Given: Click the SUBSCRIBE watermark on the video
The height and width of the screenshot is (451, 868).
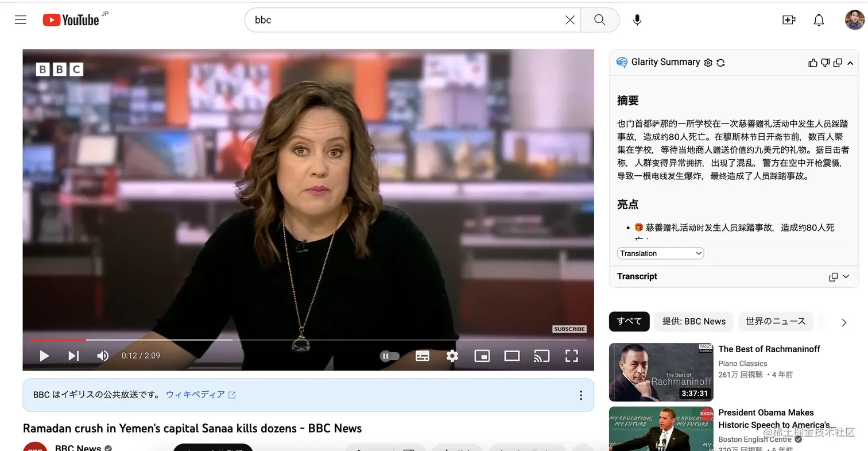Looking at the screenshot, I should (569, 329).
